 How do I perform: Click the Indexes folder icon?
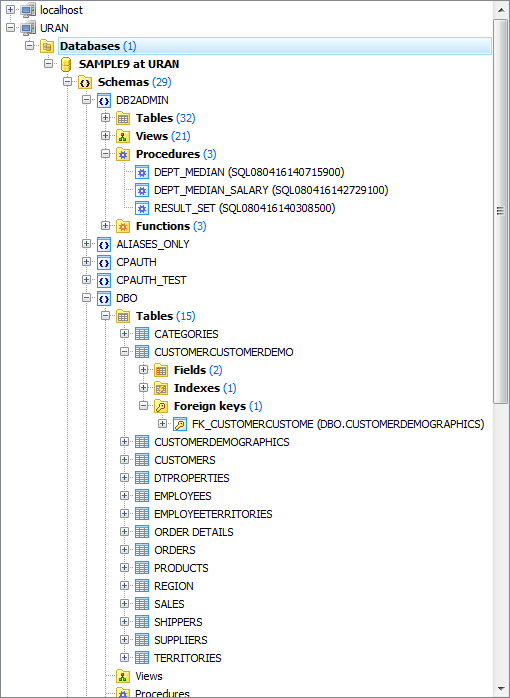coord(161,388)
